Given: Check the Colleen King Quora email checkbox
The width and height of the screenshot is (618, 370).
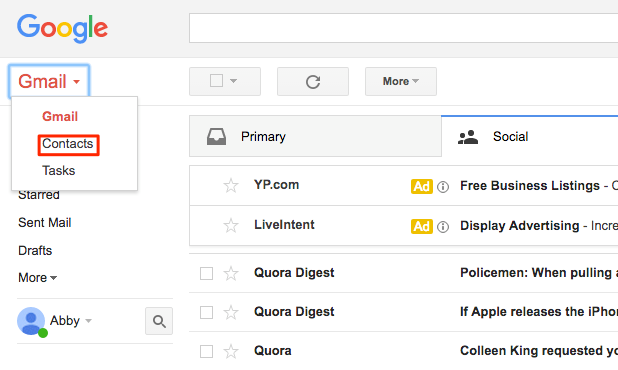Looking at the screenshot, I should tap(207, 351).
